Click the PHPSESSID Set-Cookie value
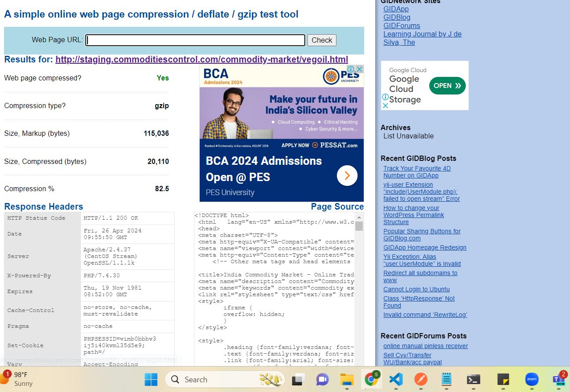The image size is (570, 392). pos(128,345)
